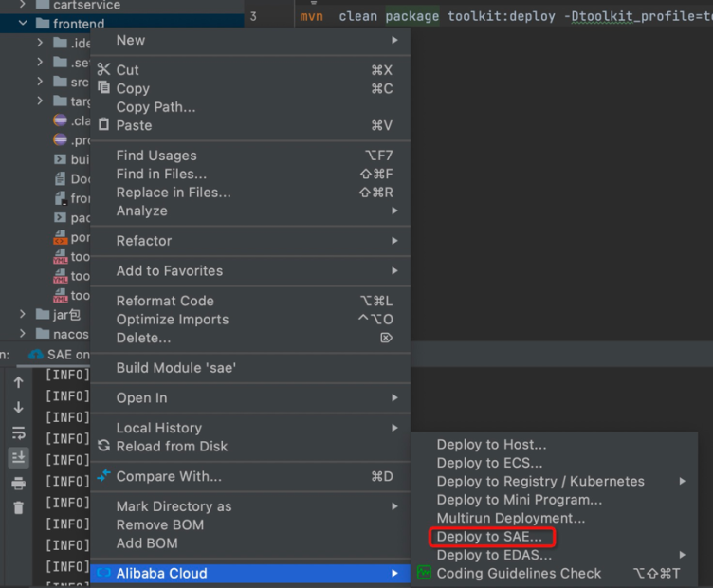Collapse the frontend folder chevron
Viewport: 713px width, 588px height.
23,23
